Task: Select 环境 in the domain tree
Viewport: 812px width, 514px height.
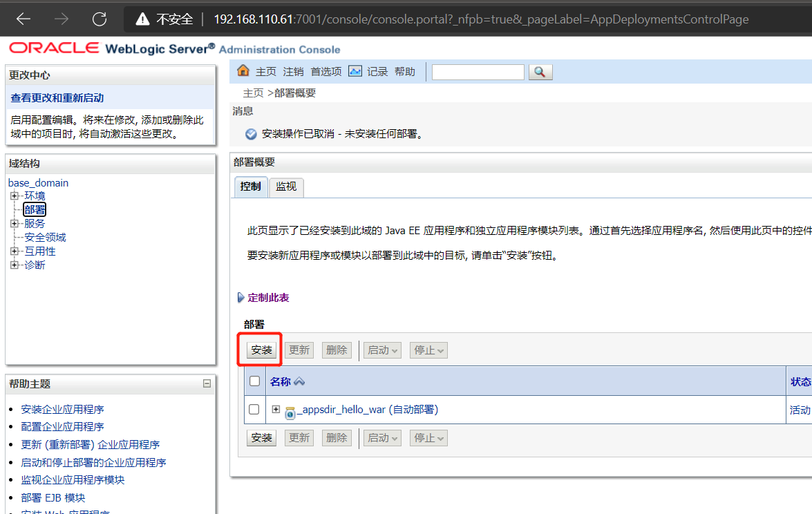Action: [35, 196]
